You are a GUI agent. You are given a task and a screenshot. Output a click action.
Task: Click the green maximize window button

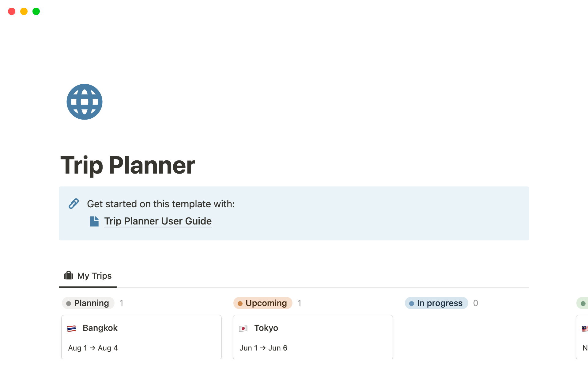tap(36, 11)
